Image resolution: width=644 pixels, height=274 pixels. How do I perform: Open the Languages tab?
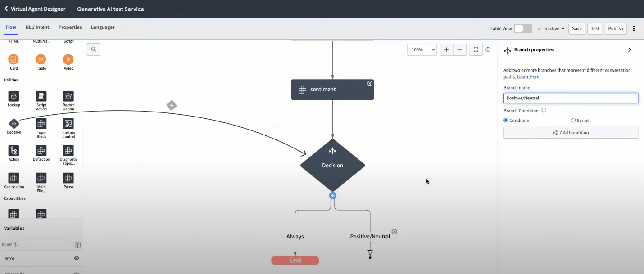point(103,27)
